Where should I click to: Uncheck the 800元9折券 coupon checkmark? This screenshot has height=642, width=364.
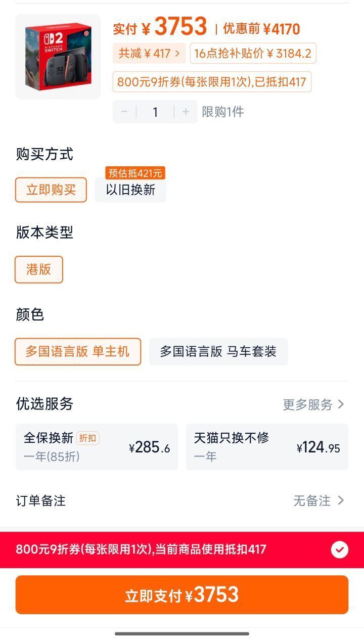[340, 549]
